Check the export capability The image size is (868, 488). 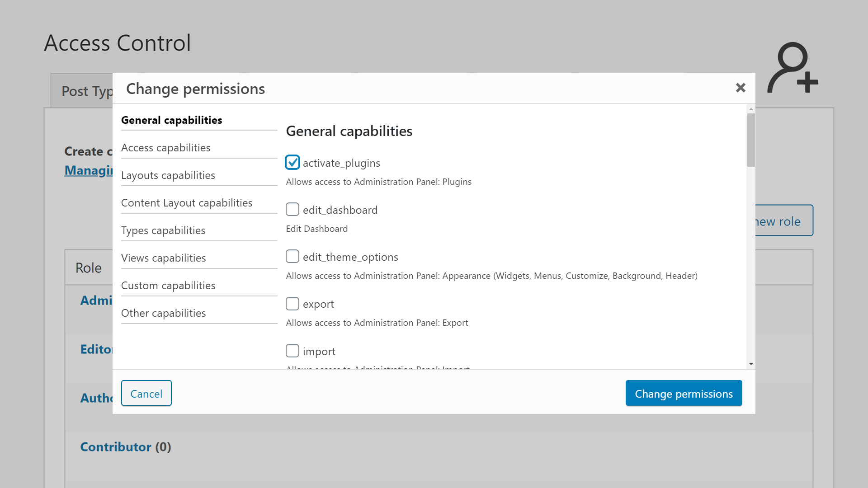(292, 304)
